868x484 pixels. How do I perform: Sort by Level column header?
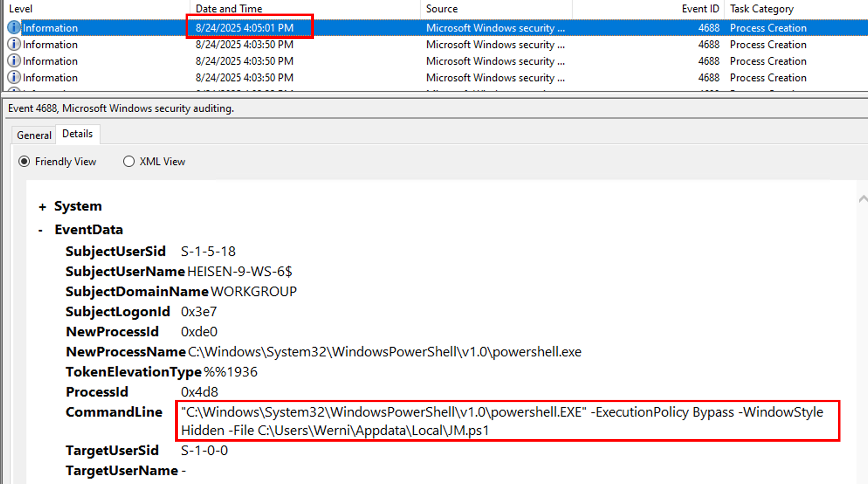(21, 9)
